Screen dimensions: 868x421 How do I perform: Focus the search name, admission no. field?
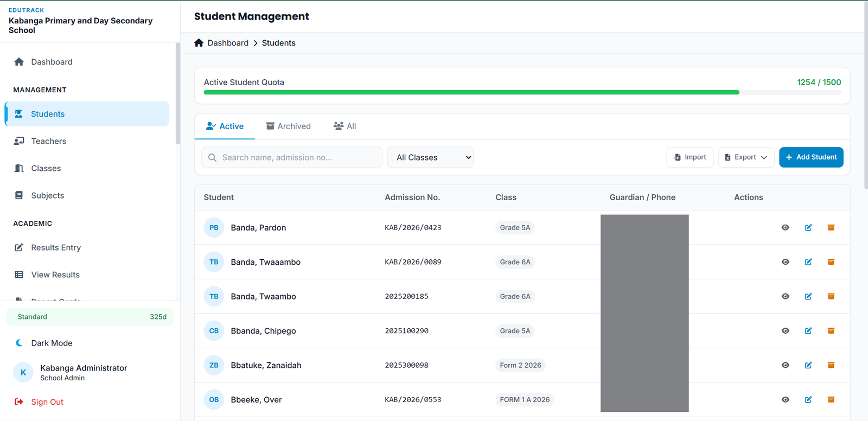coord(292,157)
